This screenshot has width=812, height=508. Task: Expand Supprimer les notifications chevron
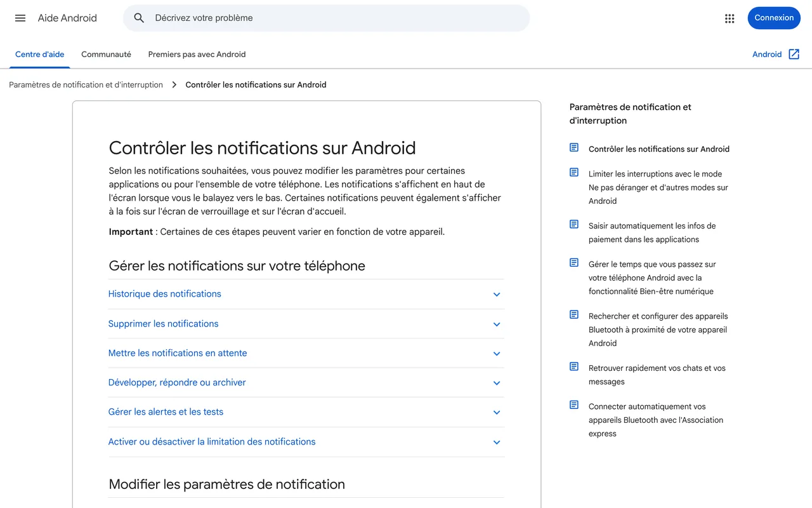497,324
